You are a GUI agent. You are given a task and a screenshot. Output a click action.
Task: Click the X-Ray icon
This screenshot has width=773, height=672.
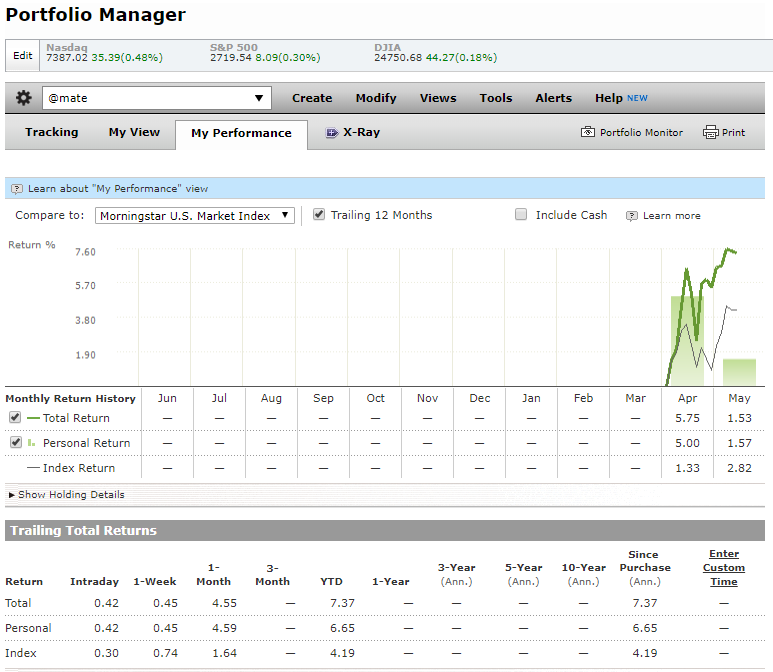coord(332,133)
